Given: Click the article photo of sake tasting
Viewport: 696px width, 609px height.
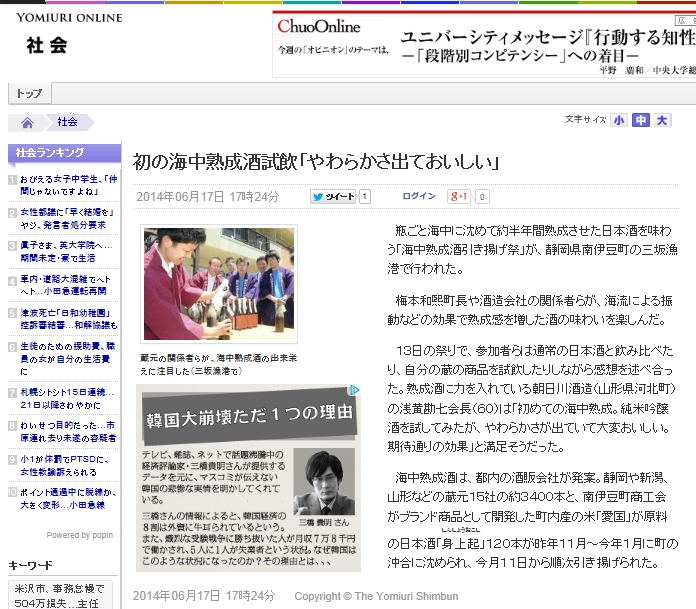Looking at the screenshot, I should tap(219, 284).
